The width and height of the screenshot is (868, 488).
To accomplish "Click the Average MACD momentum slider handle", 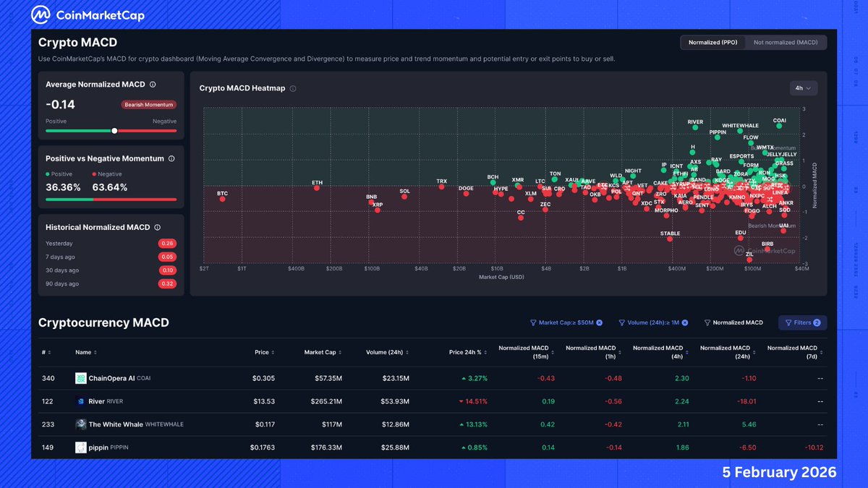I will (114, 131).
